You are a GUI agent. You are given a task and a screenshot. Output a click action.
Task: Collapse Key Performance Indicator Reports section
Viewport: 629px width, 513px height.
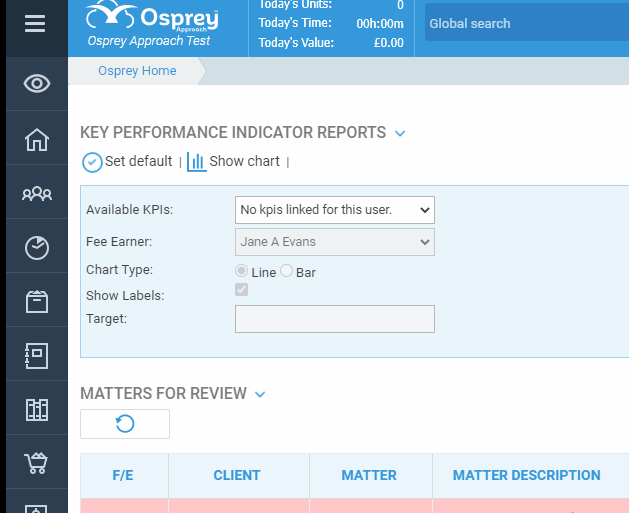point(400,133)
